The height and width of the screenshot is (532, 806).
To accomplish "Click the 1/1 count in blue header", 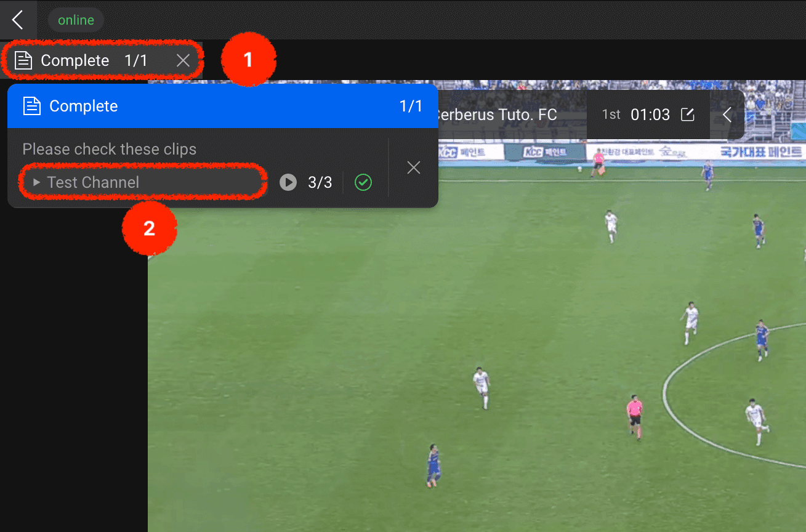I will click(x=411, y=106).
